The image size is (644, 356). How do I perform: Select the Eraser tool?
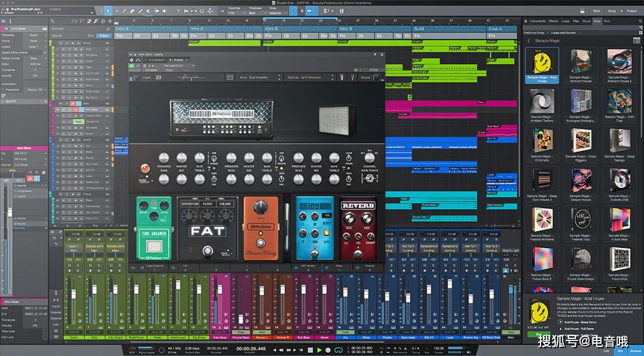[132, 11]
